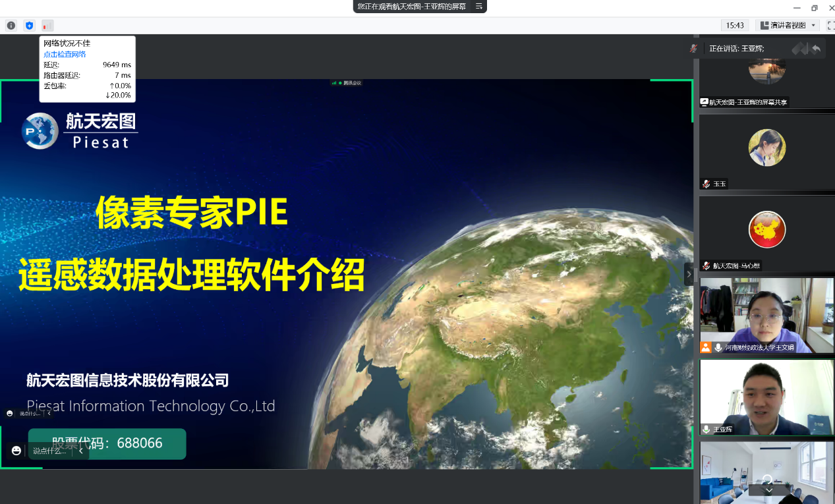Click the 正在讲话: 王亚辉 speaker label

pyautogui.click(x=736, y=48)
